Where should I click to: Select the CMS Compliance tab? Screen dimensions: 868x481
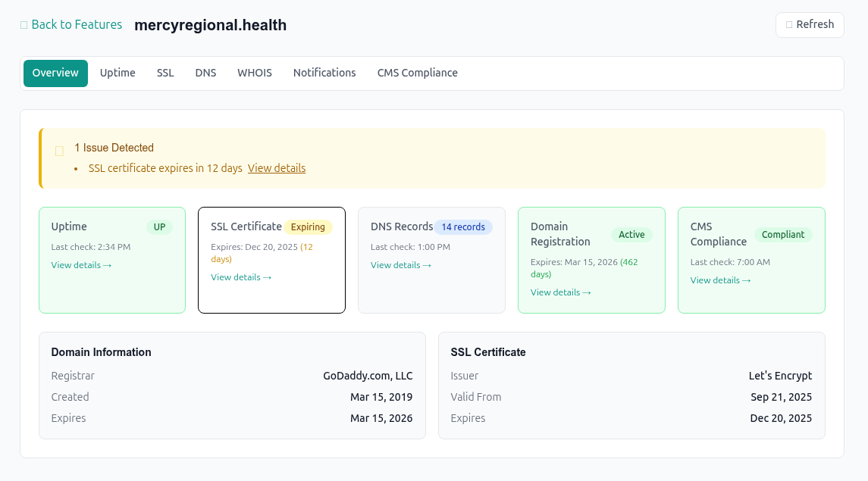point(418,73)
